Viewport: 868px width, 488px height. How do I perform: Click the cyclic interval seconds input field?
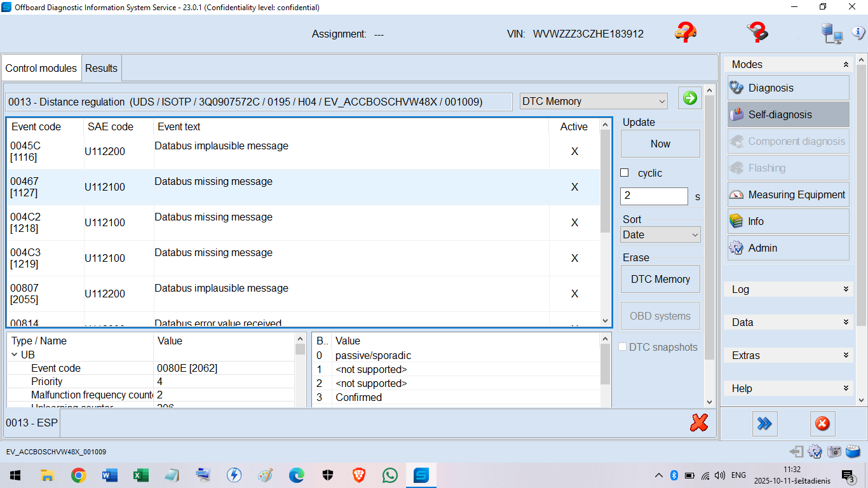tap(653, 196)
